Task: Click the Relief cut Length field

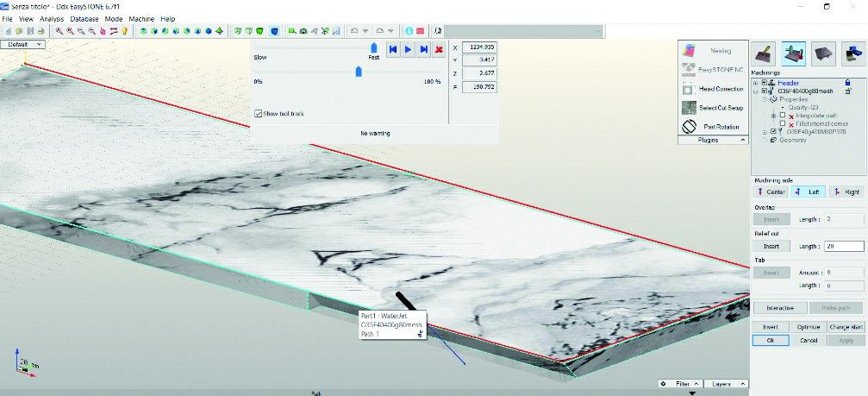Action: [x=844, y=246]
